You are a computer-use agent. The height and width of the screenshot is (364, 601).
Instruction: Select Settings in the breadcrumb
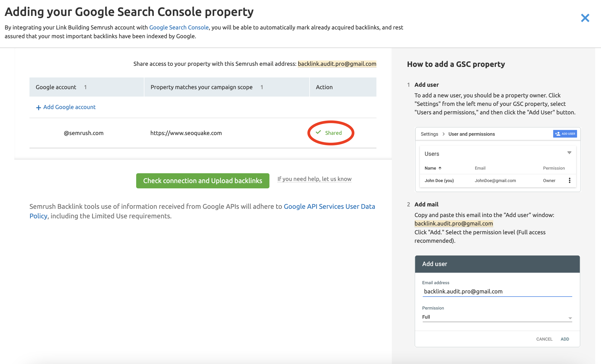coord(429,134)
